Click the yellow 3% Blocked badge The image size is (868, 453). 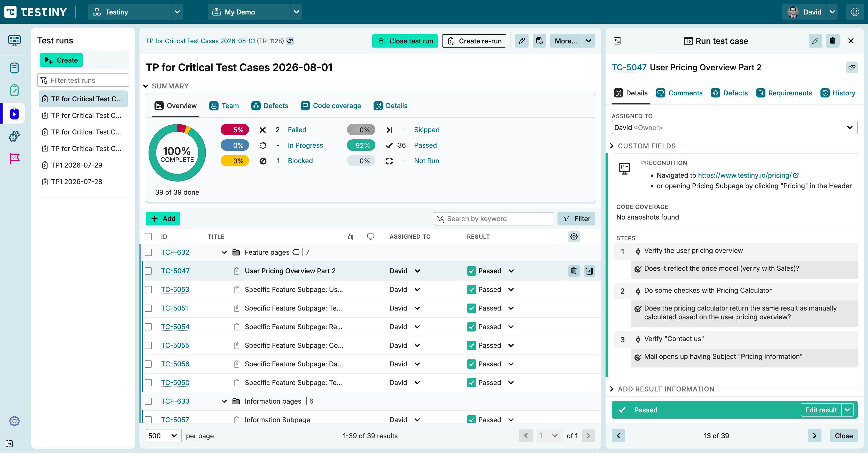235,161
